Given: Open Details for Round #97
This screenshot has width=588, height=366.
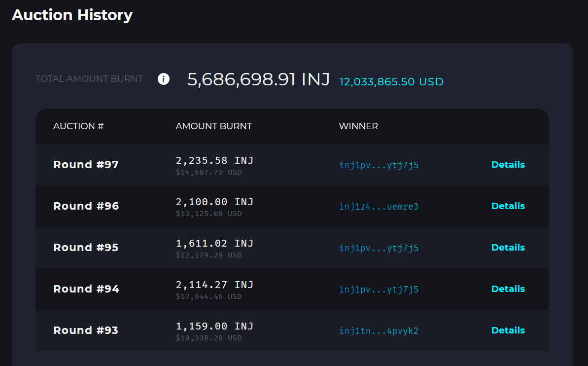Looking at the screenshot, I should coord(508,165).
